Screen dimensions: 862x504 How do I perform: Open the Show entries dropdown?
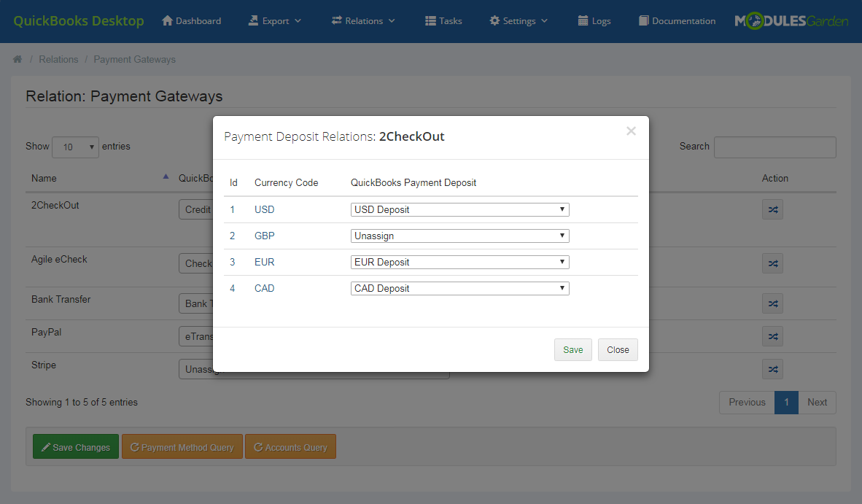(x=75, y=147)
